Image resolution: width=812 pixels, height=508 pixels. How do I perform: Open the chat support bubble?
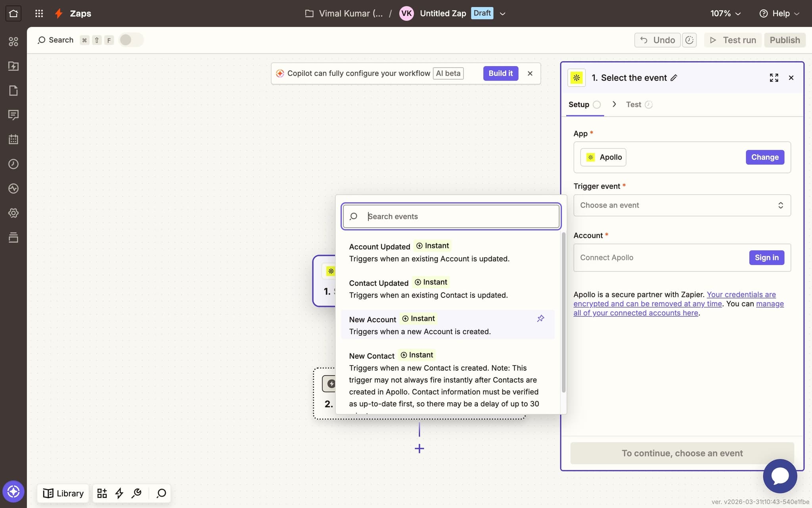(x=779, y=476)
